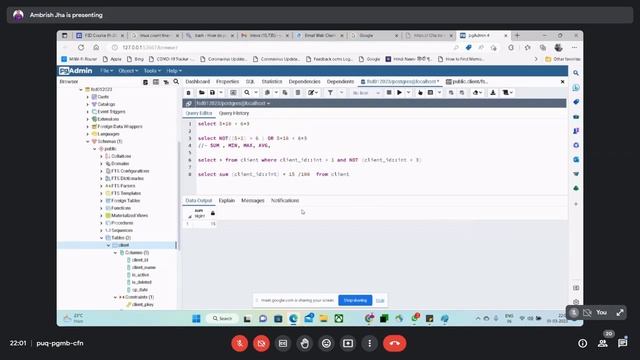Switch to the Dashboard tab
Image resolution: width=640 pixels, height=360 pixels.
pos(198,82)
